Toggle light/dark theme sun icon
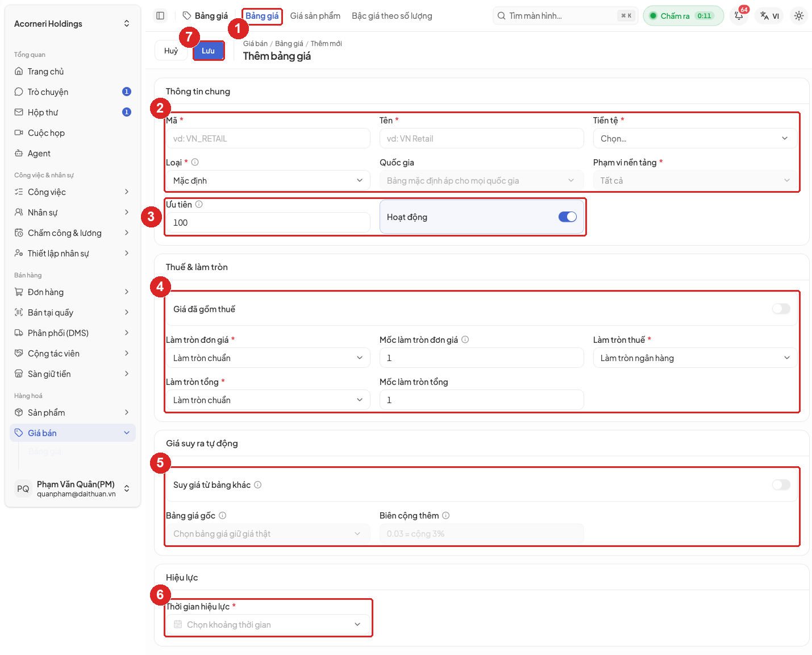Viewport: 812px width, 655px height. (799, 16)
